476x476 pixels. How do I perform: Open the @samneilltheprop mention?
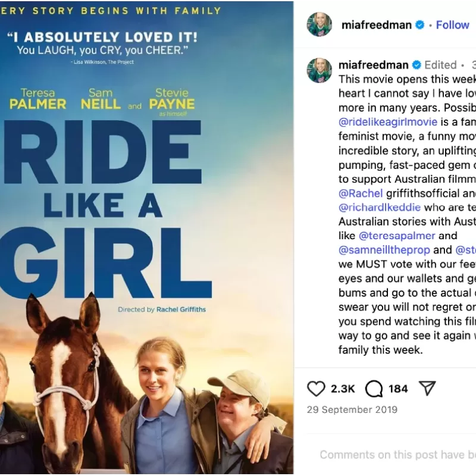[x=384, y=250]
